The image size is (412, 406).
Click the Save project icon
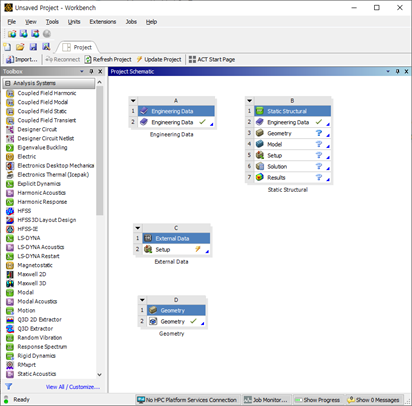(x=33, y=47)
